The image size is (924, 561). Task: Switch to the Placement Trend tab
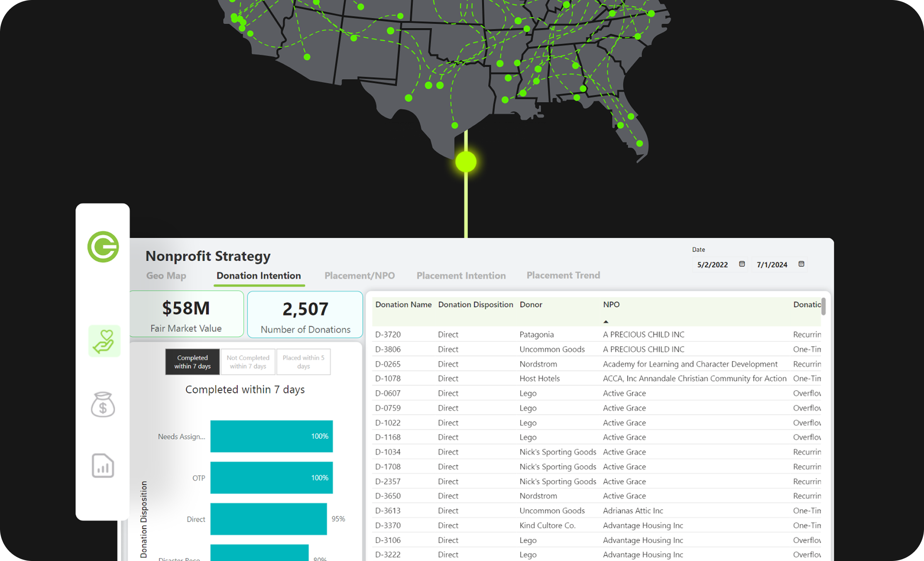(x=563, y=275)
